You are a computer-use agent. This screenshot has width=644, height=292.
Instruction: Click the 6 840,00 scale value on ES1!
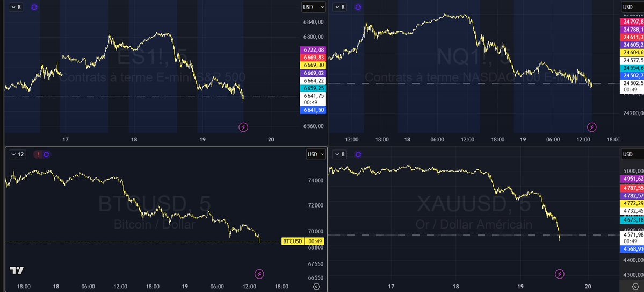click(314, 22)
